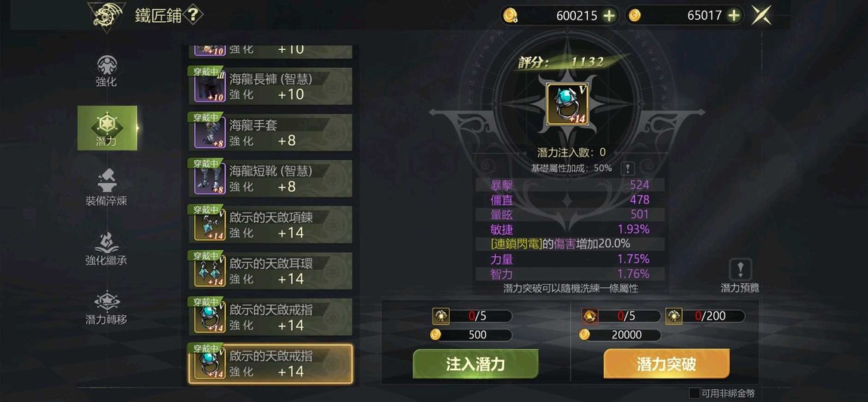The width and height of the screenshot is (868, 402).
Task: Select 啟示的天啟耳環 earring entry
Action: tap(270, 270)
